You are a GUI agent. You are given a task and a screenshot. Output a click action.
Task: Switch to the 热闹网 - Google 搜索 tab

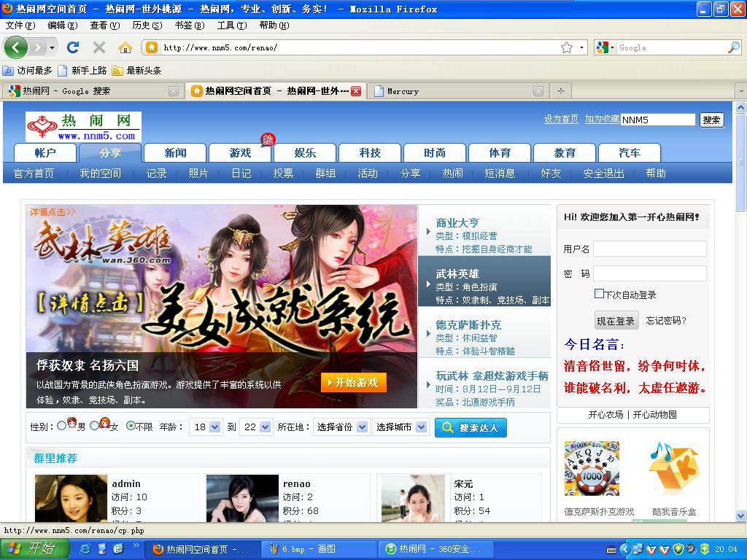point(93,91)
